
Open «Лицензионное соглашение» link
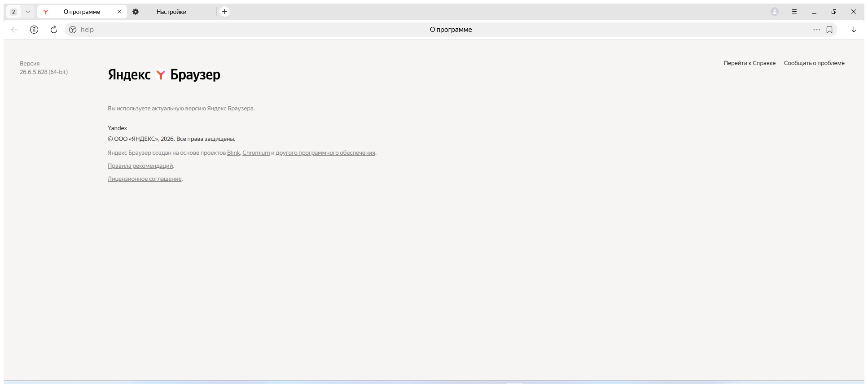click(145, 179)
